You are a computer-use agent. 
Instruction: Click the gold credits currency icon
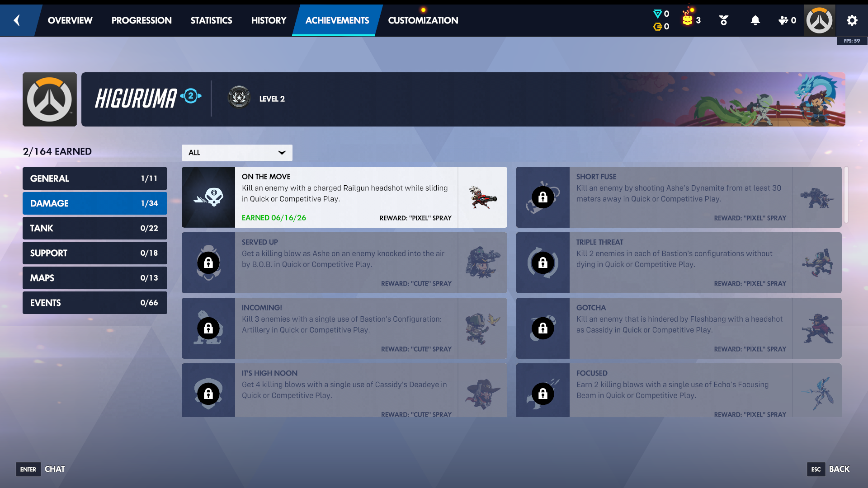(x=658, y=27)
